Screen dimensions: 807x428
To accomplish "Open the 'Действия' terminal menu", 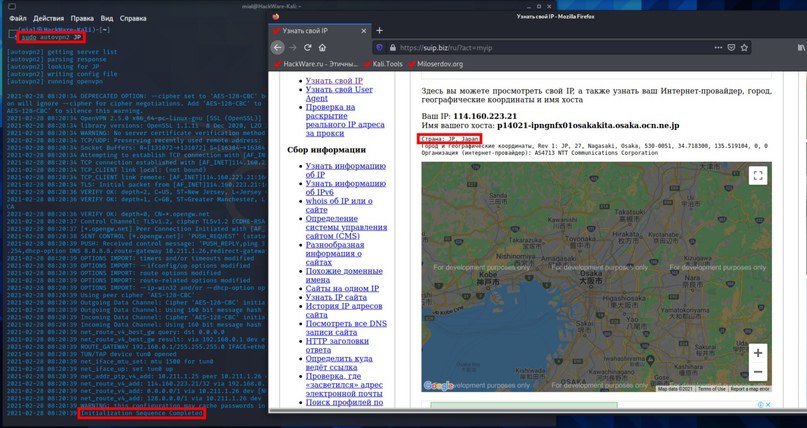I will pyautogui.click(x=48, y=18).
